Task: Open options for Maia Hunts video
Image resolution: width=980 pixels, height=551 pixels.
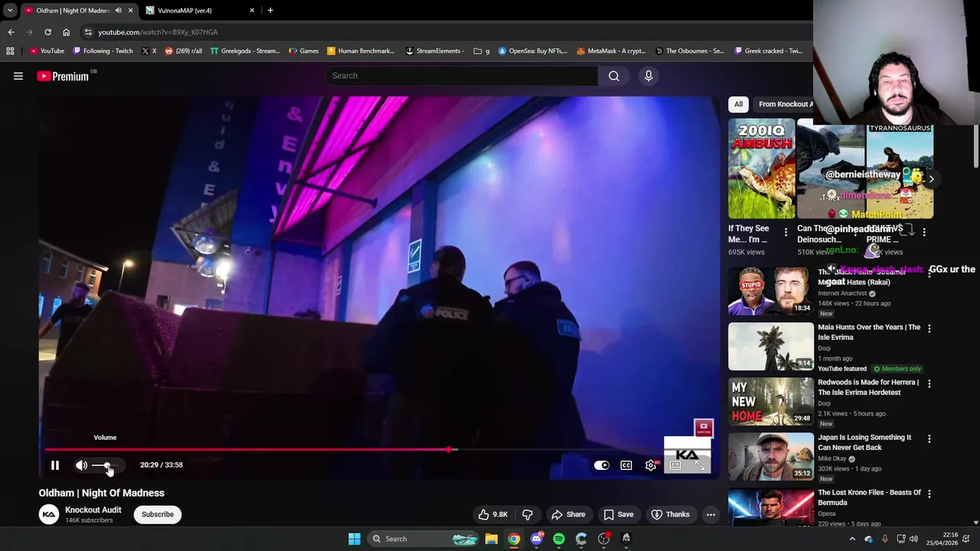Action: point(929,328)
